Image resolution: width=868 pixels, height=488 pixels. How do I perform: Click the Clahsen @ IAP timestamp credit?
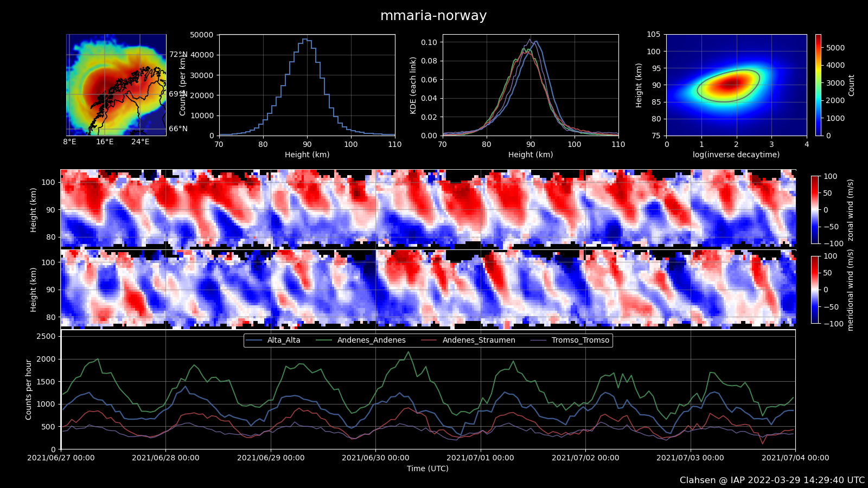(773, 480)
